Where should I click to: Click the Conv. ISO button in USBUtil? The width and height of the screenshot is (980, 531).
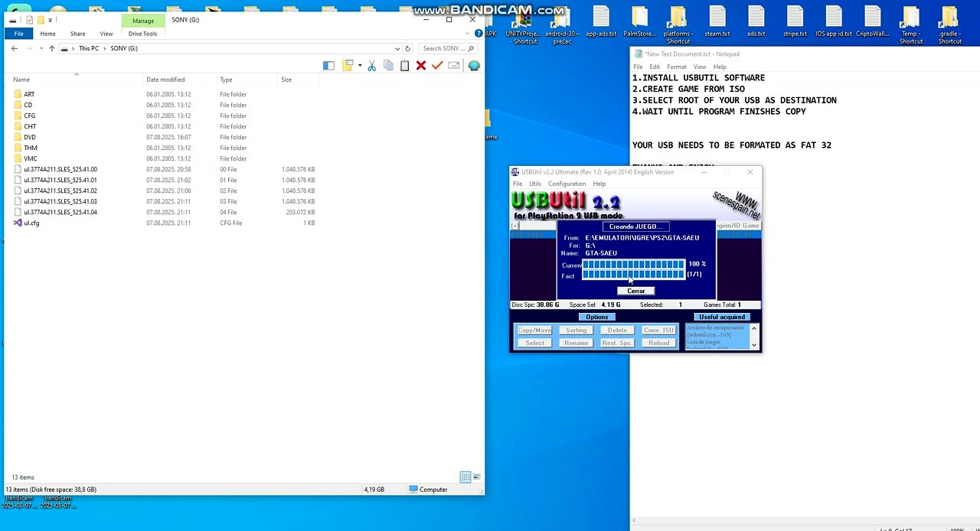click(658, 330)
